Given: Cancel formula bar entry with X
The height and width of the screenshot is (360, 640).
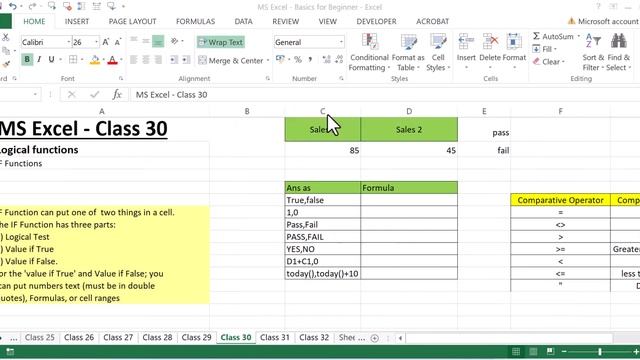Looking at the screenshot, I should point(72,95).
